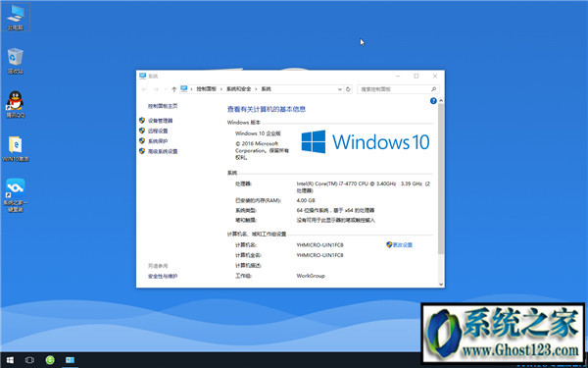
Task: Expand the chevron after 系统和安全 breadcrumb
Action: coord(256,89)
